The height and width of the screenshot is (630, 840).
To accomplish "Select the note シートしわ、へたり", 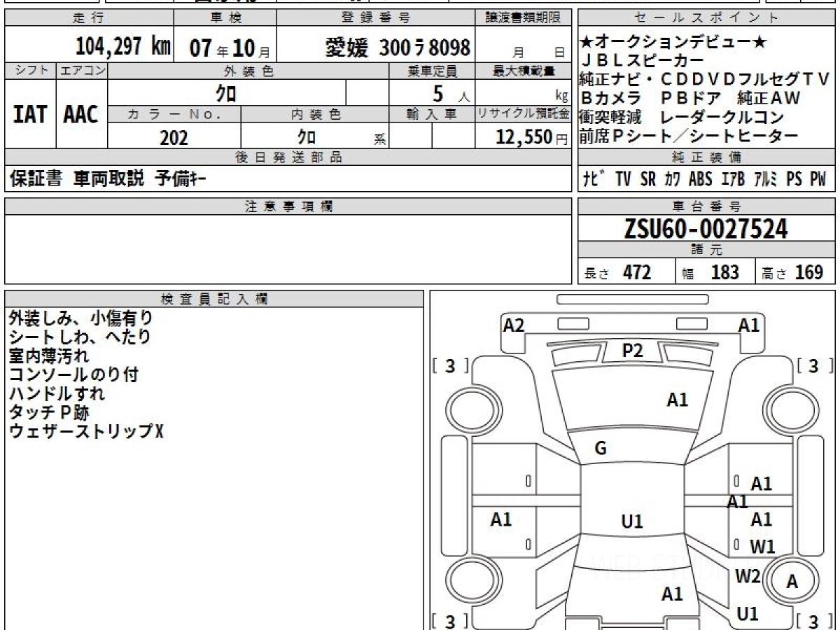I will coord(80,337).
